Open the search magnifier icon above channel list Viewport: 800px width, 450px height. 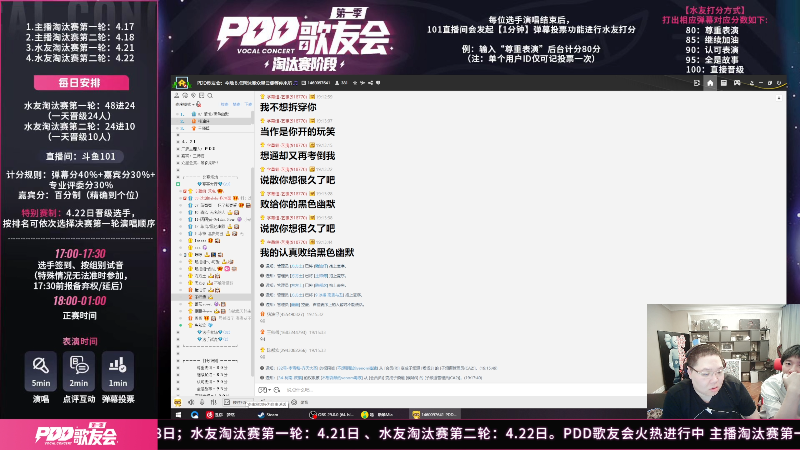[x=210, y=95]
